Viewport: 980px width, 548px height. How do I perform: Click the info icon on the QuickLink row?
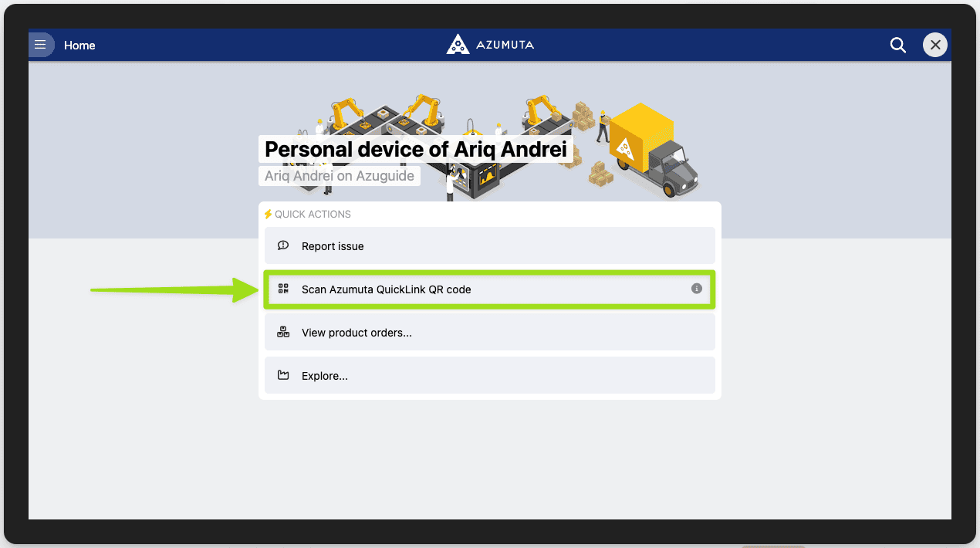pos(695,289)
